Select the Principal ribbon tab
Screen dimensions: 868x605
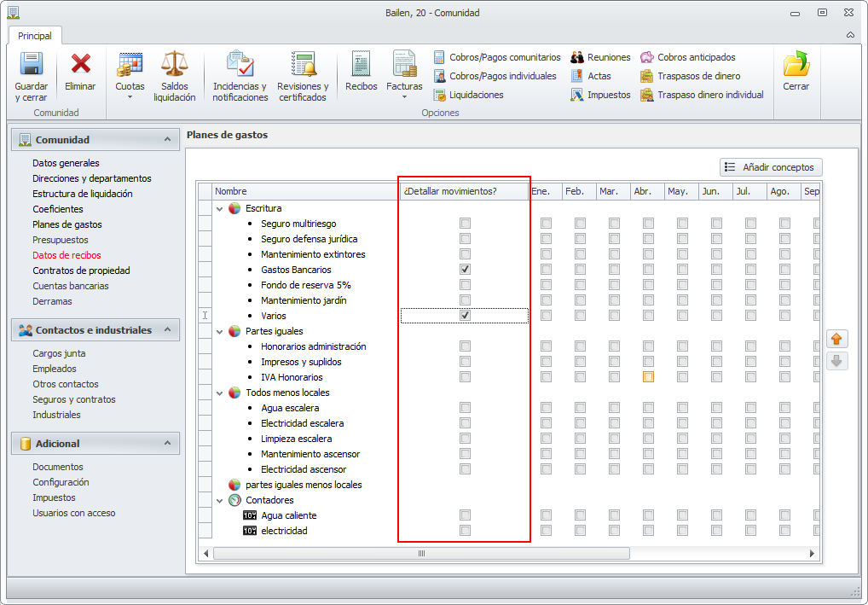pos(35,36)
